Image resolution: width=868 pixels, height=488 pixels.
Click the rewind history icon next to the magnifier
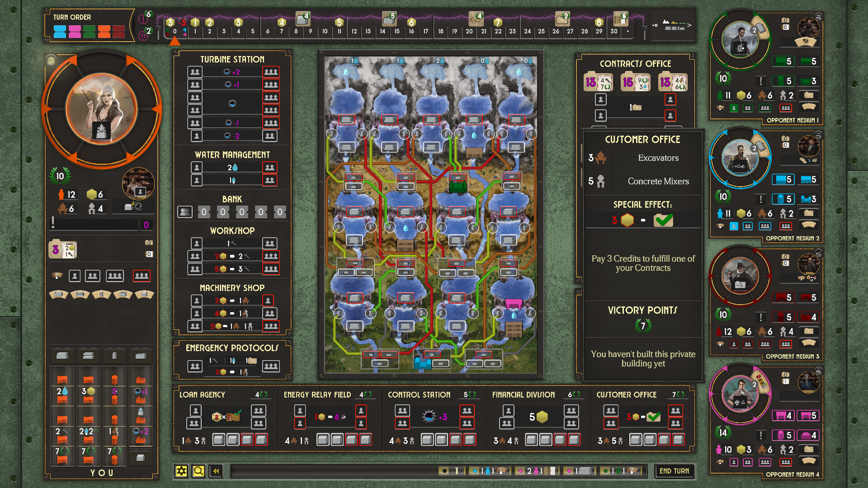click(216, 471)
